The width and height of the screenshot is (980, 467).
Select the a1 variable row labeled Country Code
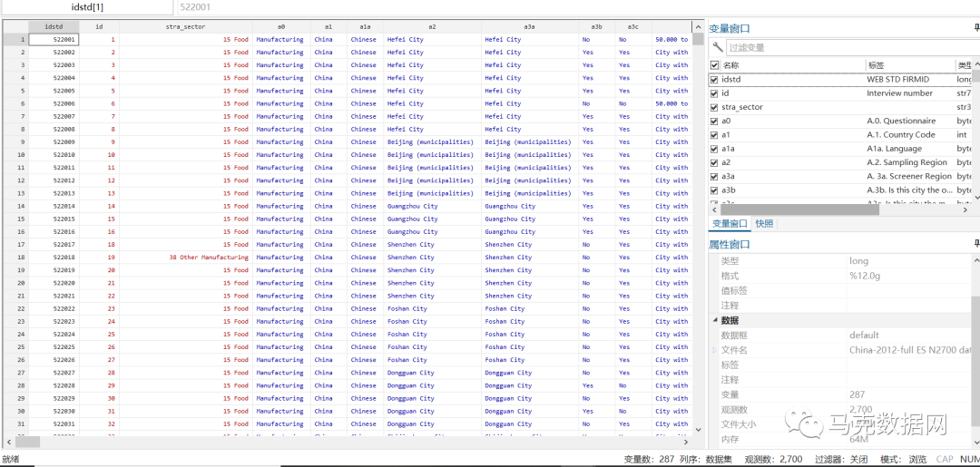click(840, 135)
